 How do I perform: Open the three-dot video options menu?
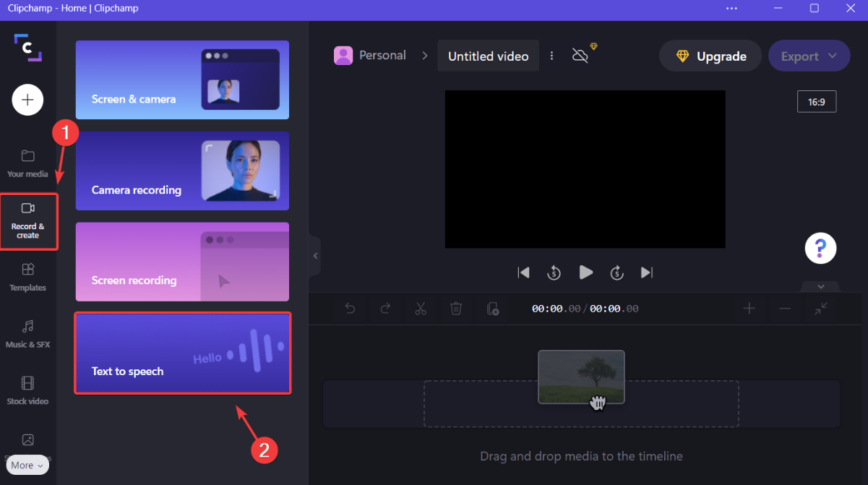pos(552,56)
